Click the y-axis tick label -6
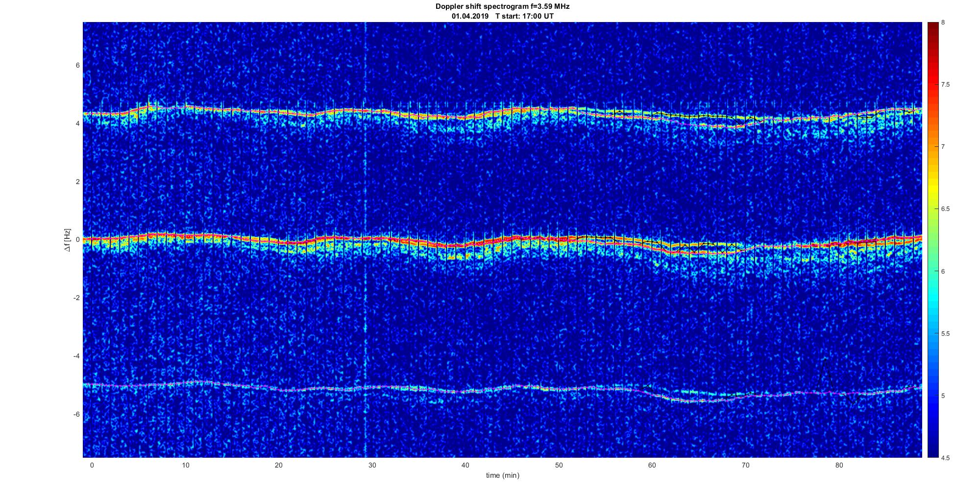 [x=76, y=414]
